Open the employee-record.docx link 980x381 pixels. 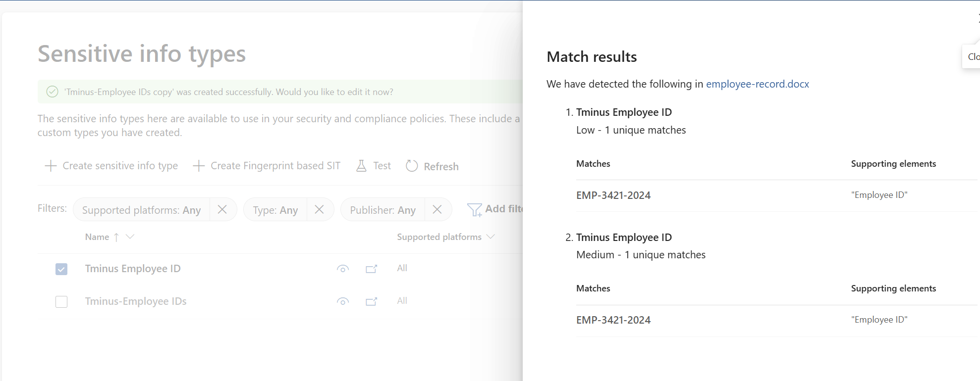[x=757, y=84]
